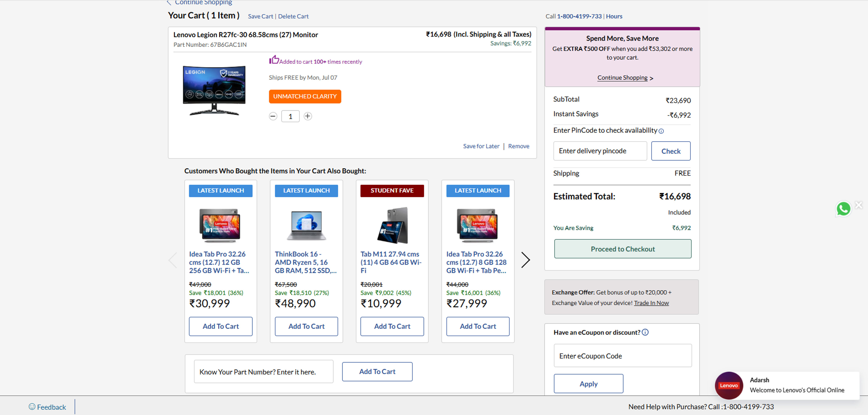The height and width of the screenshot is (415, 868).
Task: Click the Feedback smiley icon
Action: (32, 407)
